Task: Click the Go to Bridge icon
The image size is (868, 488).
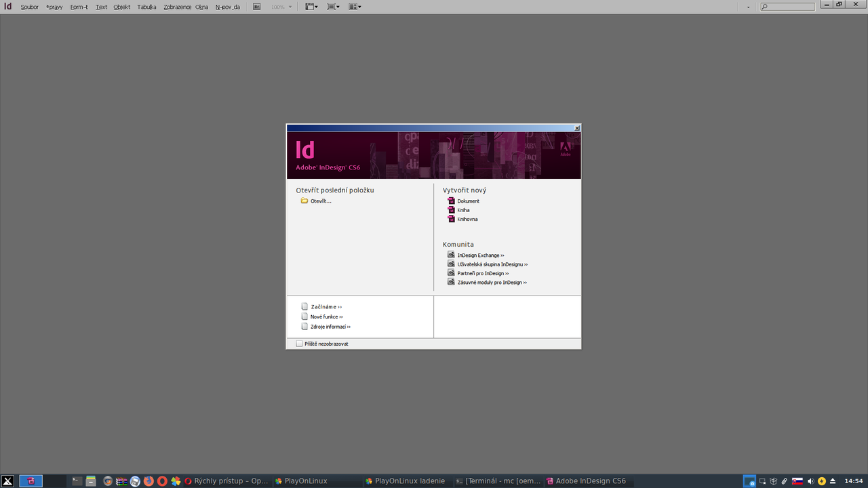Action: tap(257, 7)
